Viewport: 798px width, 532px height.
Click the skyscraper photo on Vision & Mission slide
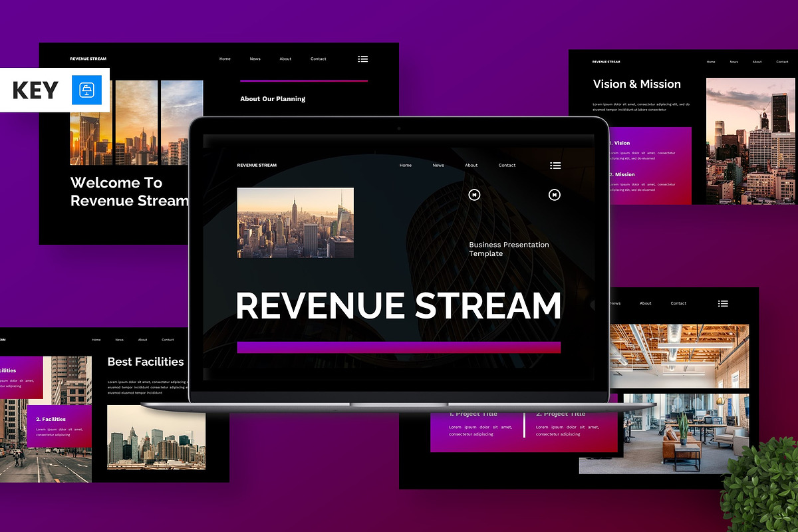749,141
